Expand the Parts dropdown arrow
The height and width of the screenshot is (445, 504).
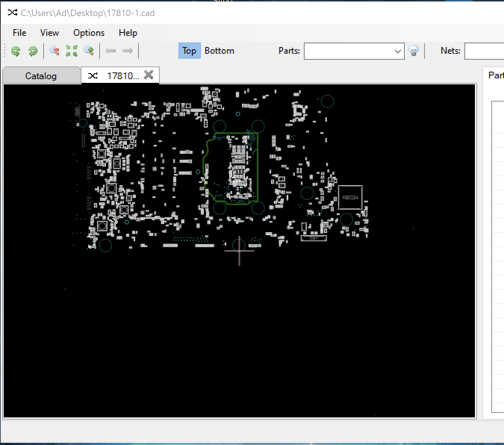(x=398, y=51)
